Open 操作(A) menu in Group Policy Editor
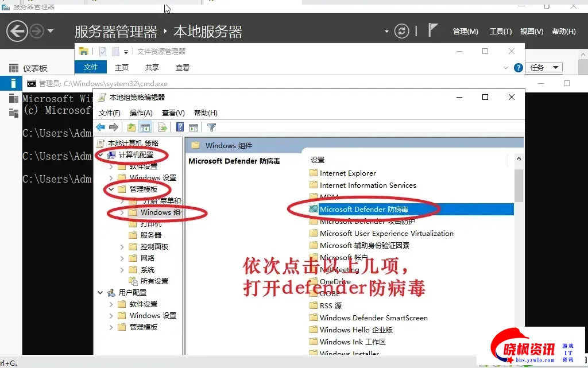Screen dimensions: 588x368 pyautogui.click(x=141, y=113)
